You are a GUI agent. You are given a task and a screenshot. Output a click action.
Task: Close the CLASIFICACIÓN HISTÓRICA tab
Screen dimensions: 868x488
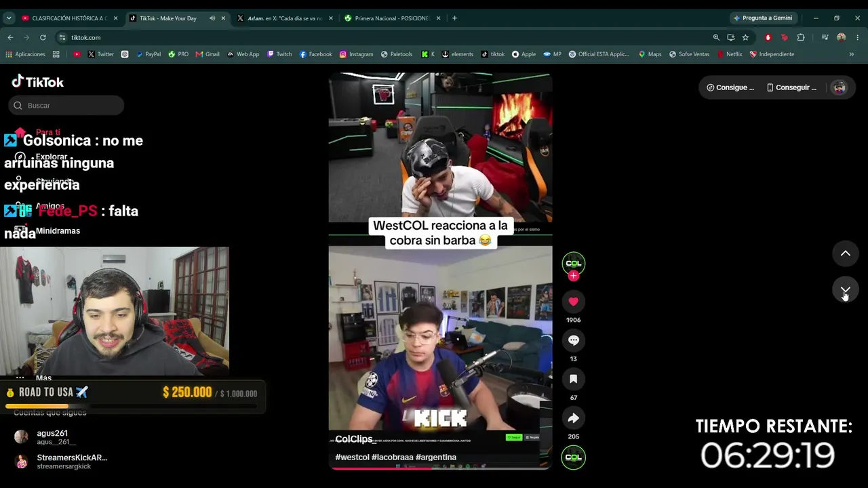[x=115, y=18]
